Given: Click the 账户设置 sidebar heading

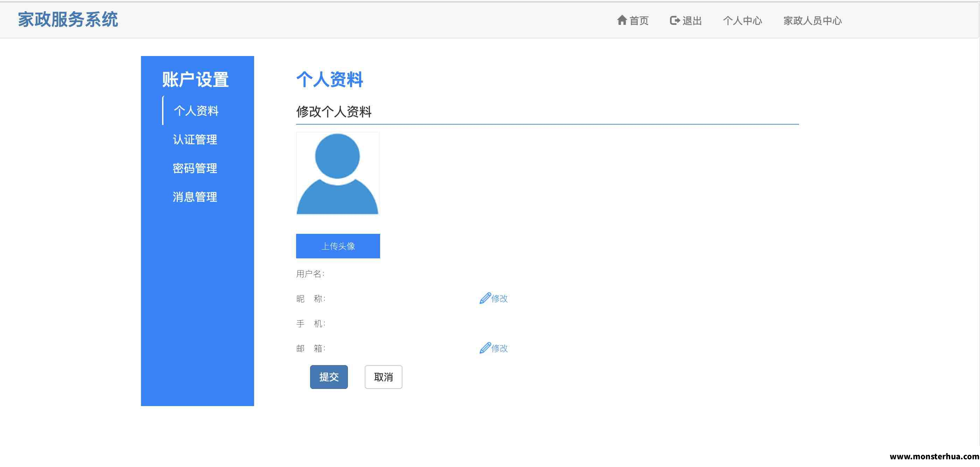Looking at the screenshot, I should pos(195,80).
